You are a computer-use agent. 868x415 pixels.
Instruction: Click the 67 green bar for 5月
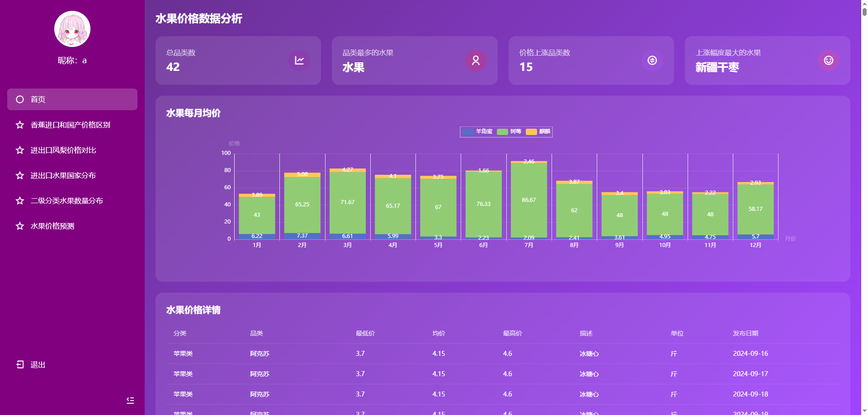click(438, 208)
